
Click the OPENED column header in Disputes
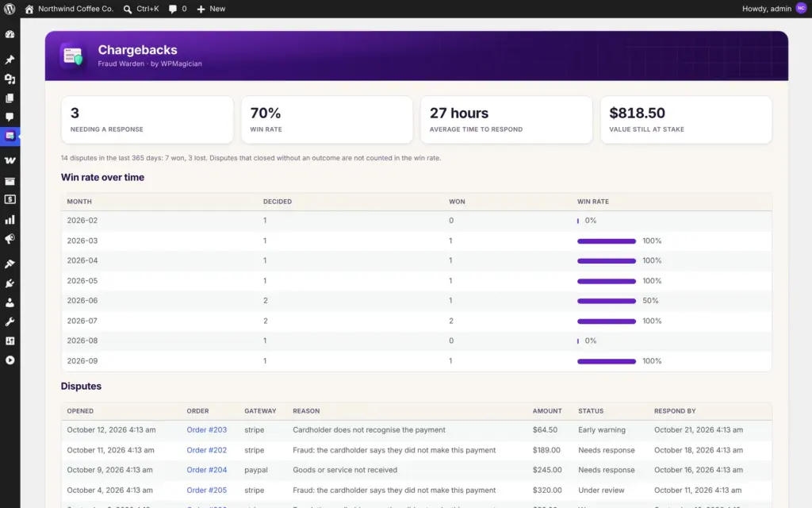coord(80,411)
